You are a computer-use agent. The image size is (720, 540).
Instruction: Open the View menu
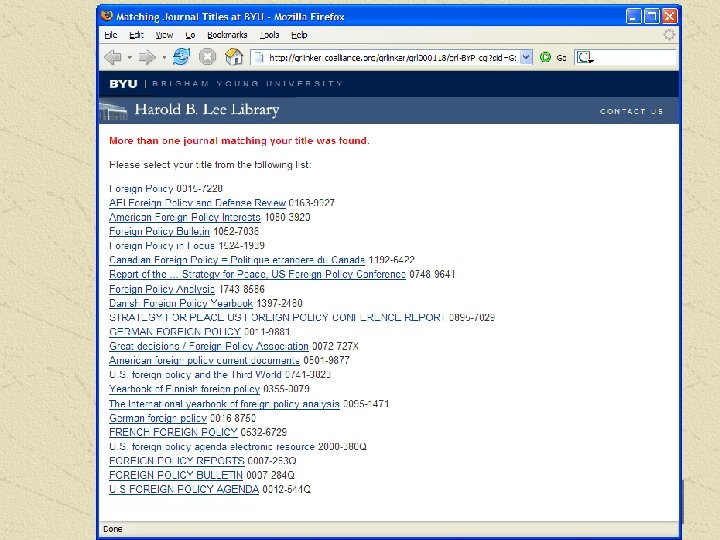pyautogui.click(x=164, y=35)
